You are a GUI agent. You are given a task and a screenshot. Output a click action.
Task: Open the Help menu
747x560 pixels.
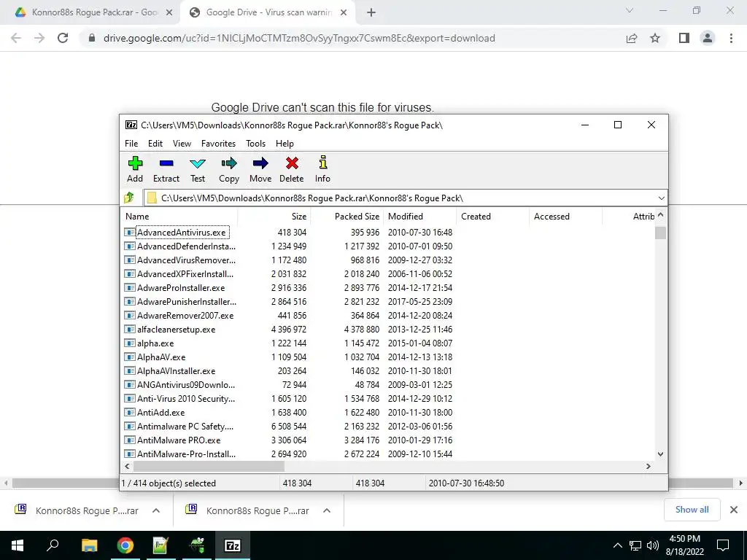click(285, 144)
